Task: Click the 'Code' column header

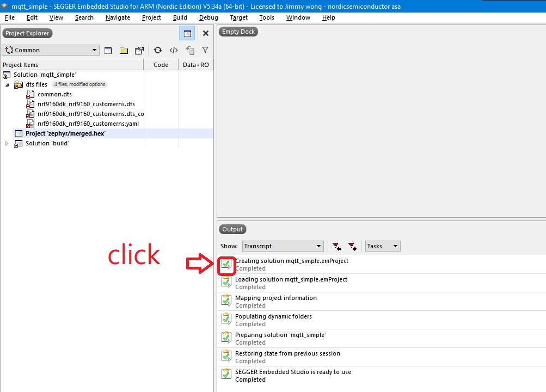Action: pyautogui.click(x=161, y=65)
